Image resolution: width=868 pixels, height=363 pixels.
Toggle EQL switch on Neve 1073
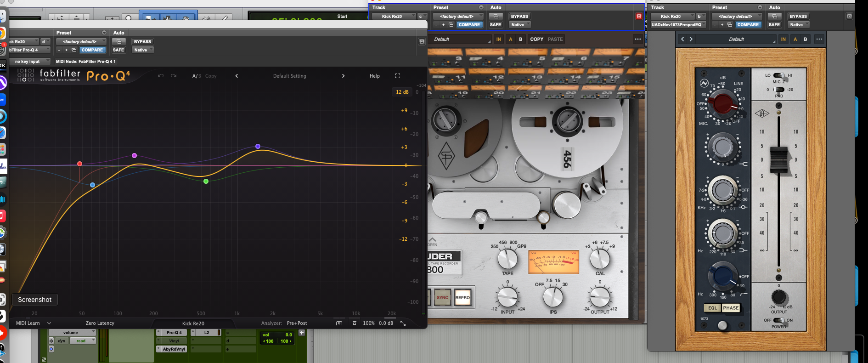click(712, 308)
